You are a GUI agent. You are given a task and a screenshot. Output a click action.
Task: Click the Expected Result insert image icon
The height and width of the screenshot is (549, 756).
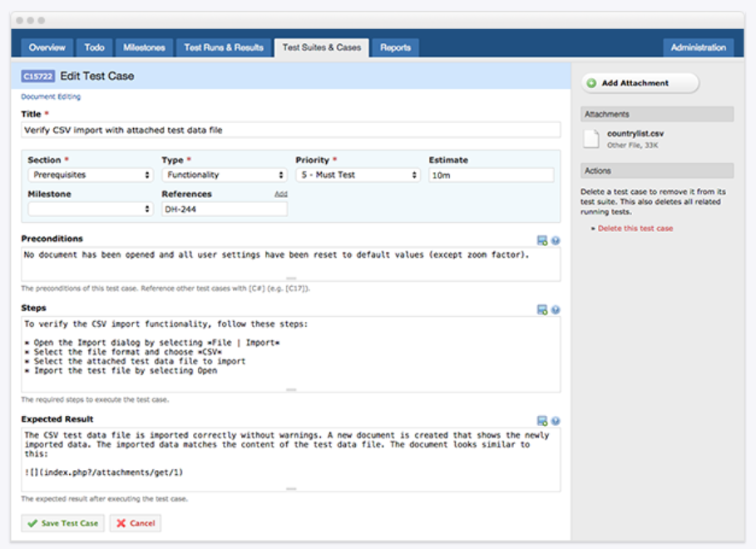point(542,421)
